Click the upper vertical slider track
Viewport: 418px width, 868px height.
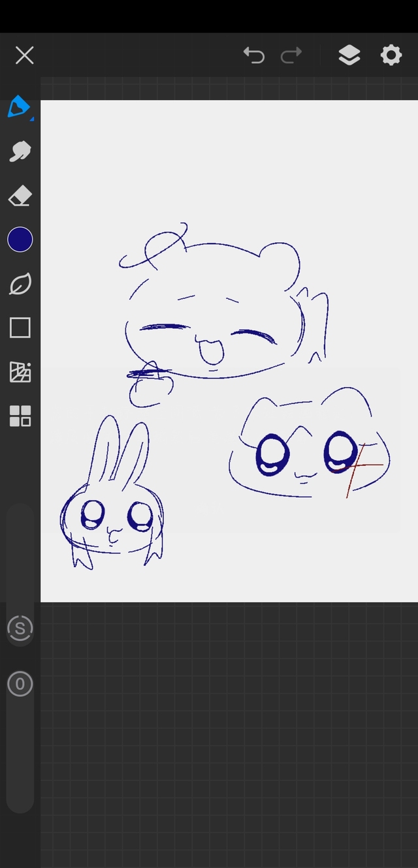click(20, 555)
